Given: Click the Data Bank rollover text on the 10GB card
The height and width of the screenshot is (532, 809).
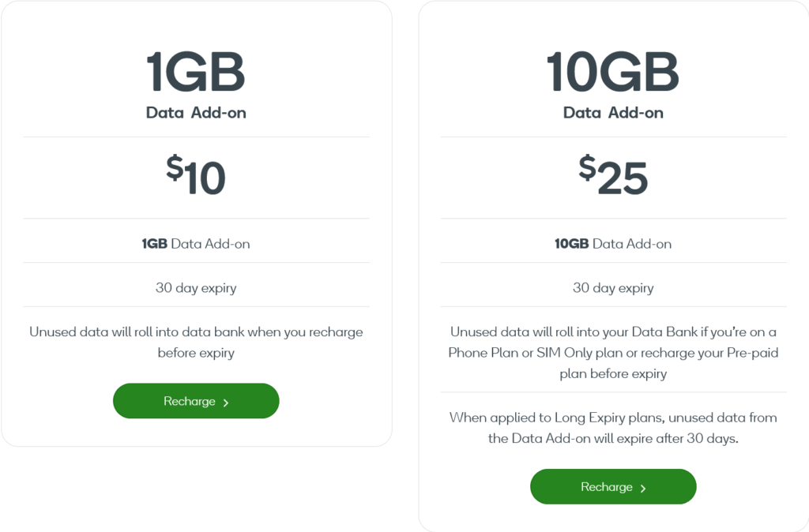Looking at the screenshot, I should 613,352.
